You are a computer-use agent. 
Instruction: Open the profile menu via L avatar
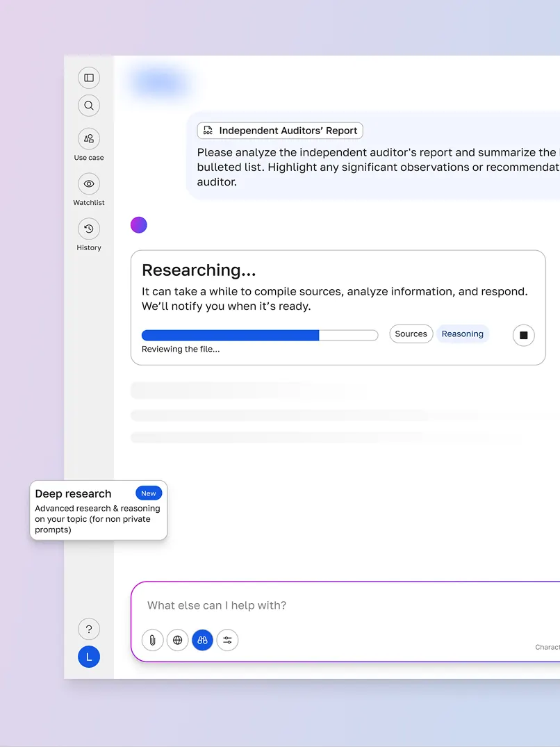click(89, 657)
